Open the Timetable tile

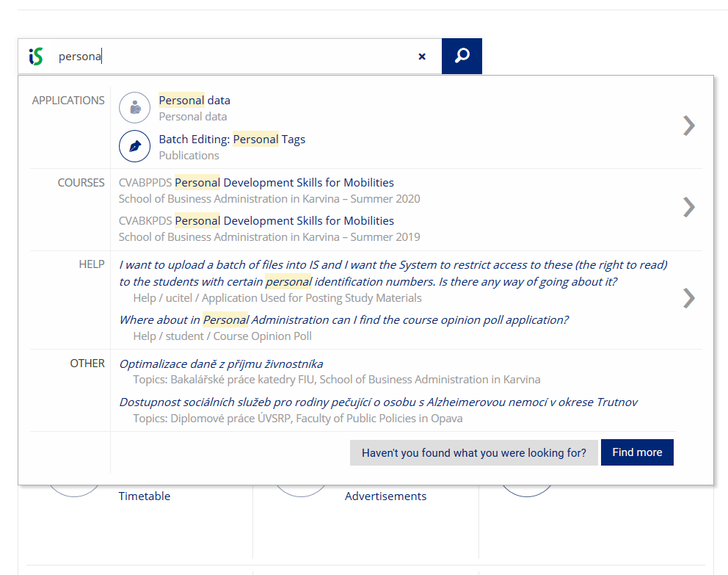click(x=145, y=496)
